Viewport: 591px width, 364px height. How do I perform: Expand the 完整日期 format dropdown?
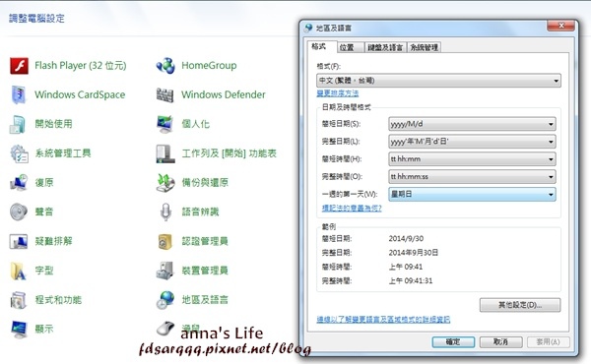(x=472, y=142)
